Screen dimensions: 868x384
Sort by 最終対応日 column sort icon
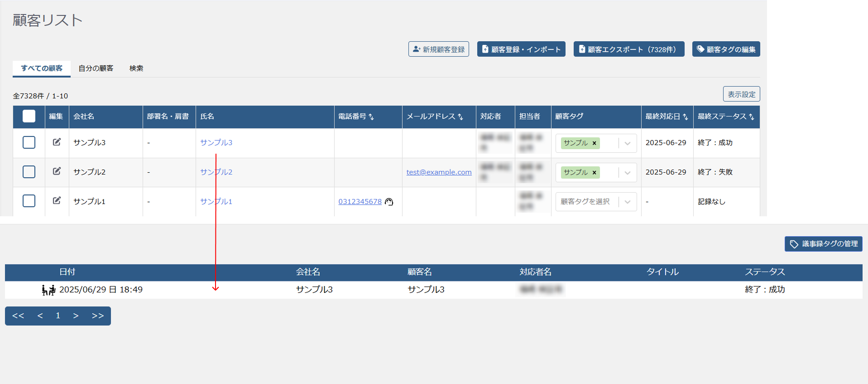click(x=685, y=117)
